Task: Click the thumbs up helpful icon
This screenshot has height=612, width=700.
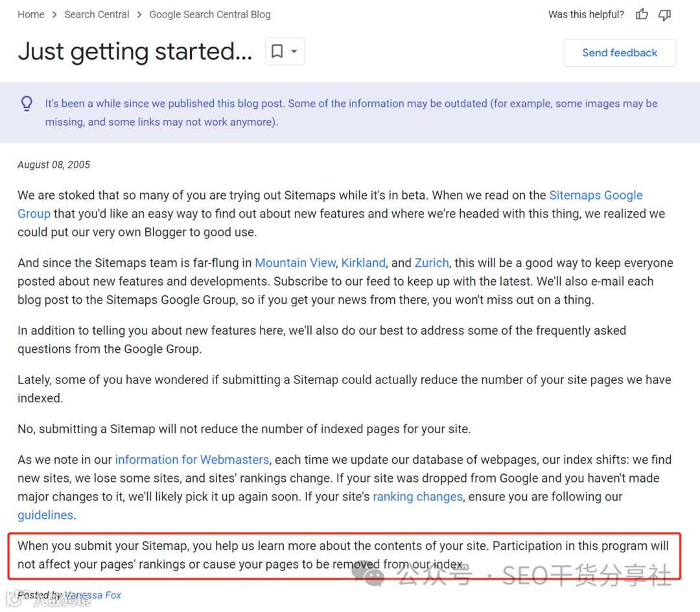Action: 642,14
